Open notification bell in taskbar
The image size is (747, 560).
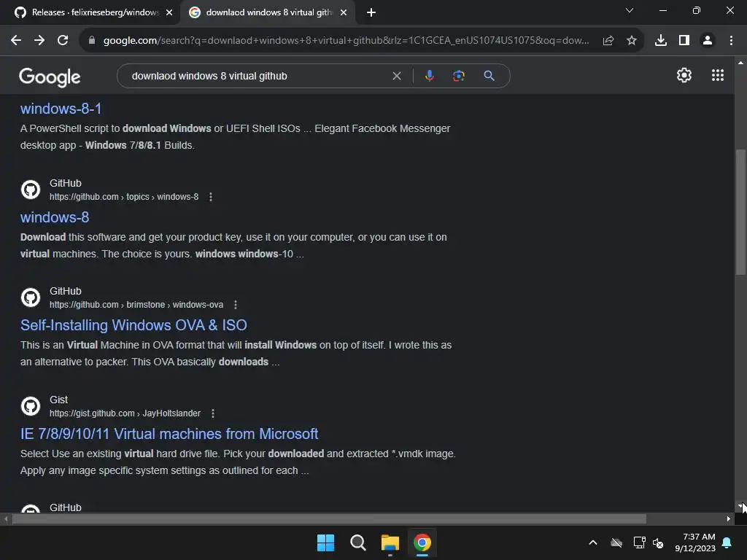[727, 542]
